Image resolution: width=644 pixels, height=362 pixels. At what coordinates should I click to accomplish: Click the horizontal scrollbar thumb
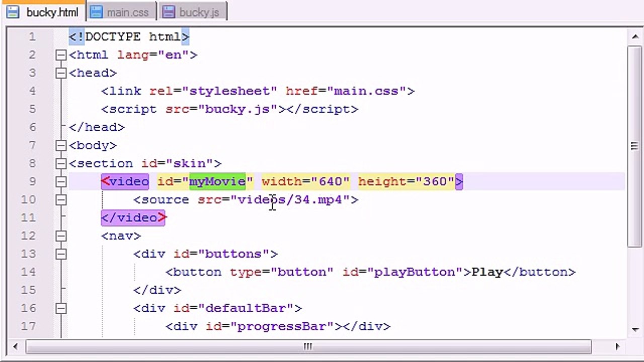click(308, 346)
